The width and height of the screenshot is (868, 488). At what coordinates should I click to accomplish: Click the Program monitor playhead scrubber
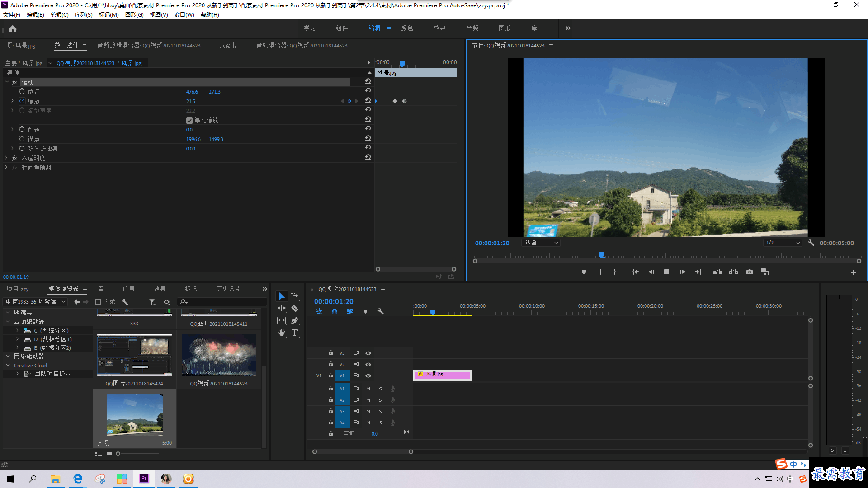click(602, 255)
